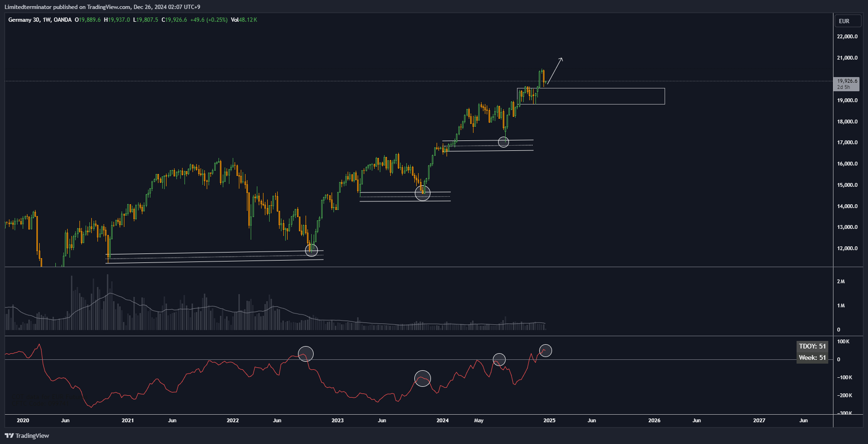This screenshot has width=868, height=444.
Task: Click the 15,000.0 price axis label
Action: [x=847, y=185]
